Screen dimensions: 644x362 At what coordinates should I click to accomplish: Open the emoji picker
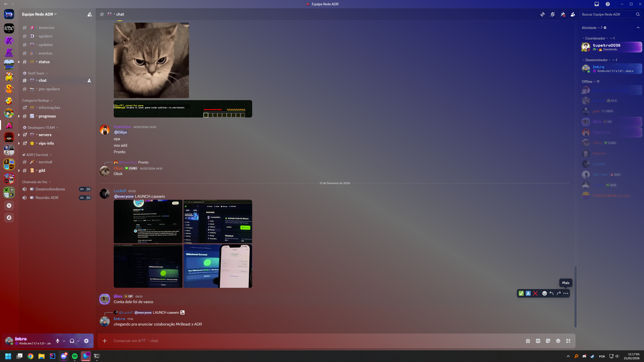(x=558, y=341)
